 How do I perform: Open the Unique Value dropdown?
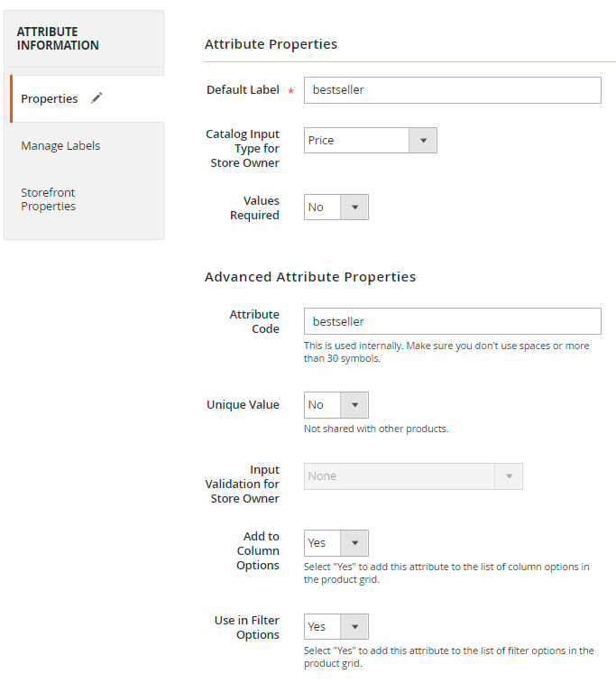pyautogui.click(x=336, y=405)
